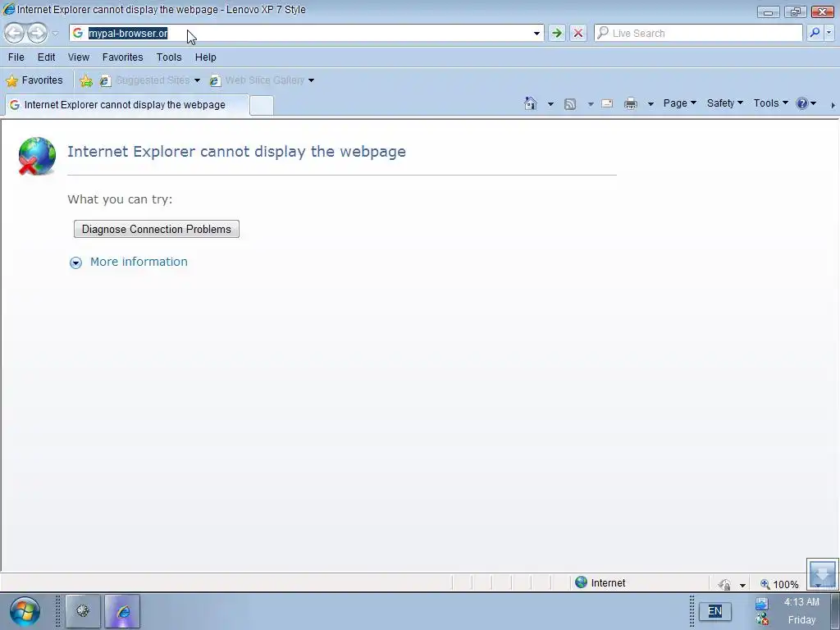
Task: Expand the Print dropdown arrow
Action: coord(651,104)
